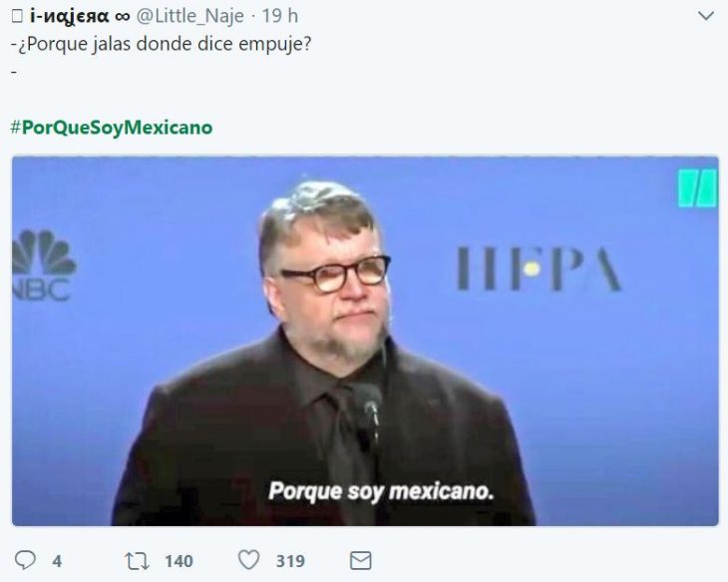The width and height of the screenshot is (728, 582).
Task: Click the HFPA logo in the image
Action: click(539, 269)
